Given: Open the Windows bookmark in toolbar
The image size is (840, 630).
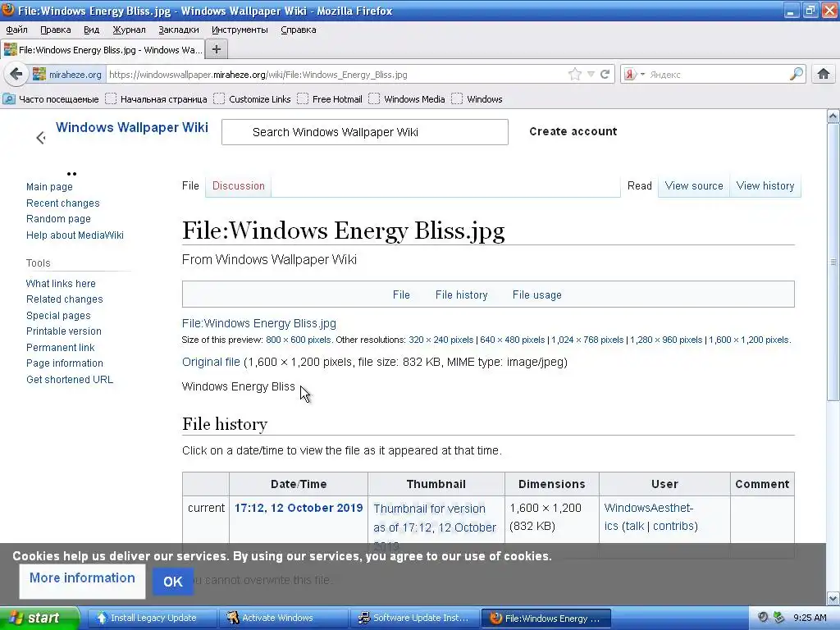Looking at the screenshot, I should (x=477, y=99).
